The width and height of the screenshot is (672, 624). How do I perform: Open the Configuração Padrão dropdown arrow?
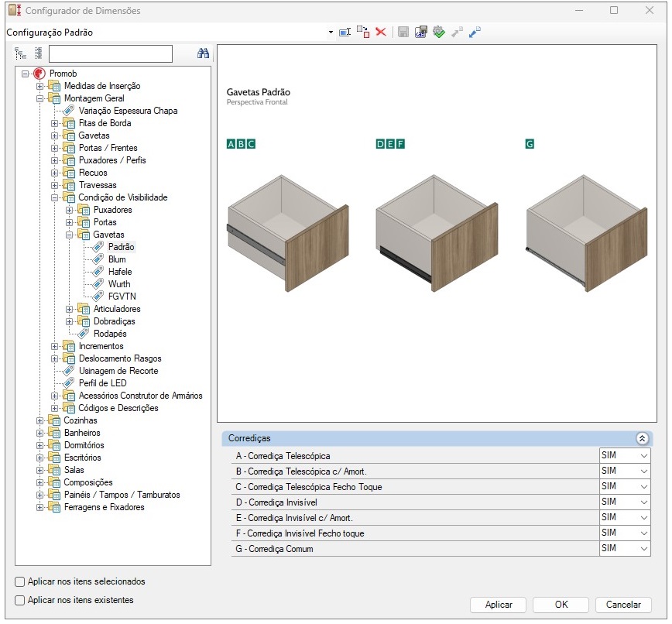pos(331,33)
